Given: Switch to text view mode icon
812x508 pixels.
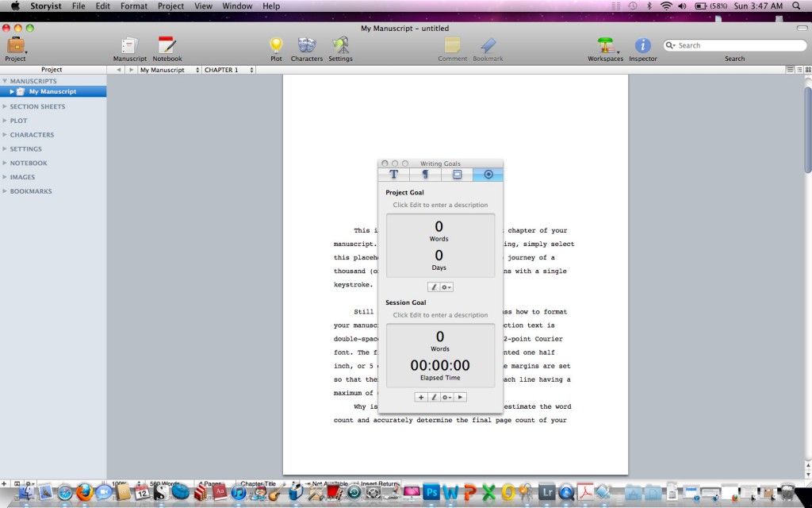Looking at the screenshot, I should [790, 70].
